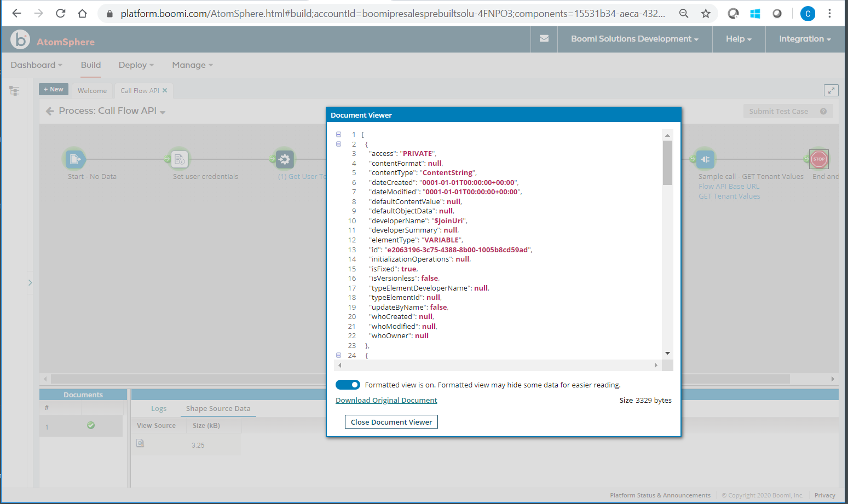Collapse the JSON object at line 24

coord(338,355)
